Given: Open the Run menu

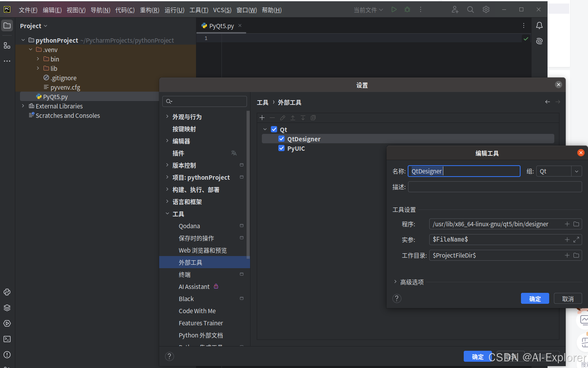Looking at the screenshot, I should tap(174, 10).
